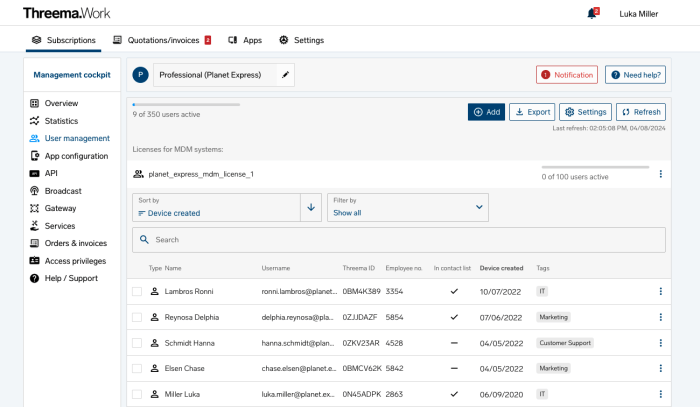Select checkbox for Elsen Chase
The height and width of the screenshot is (407, 700).
pyautogui.click(x=137, y=368)
